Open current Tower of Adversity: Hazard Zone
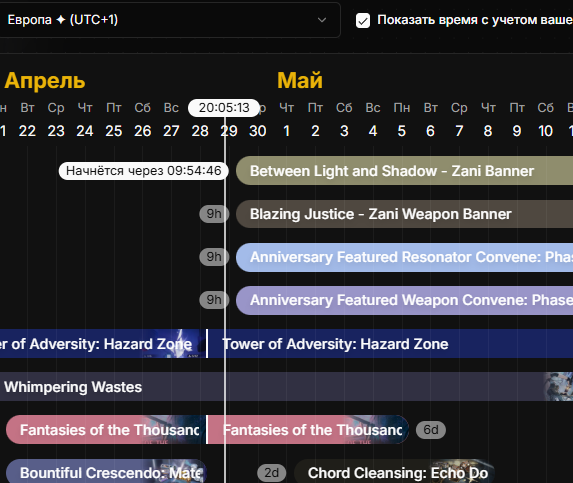This screenshot has height=483, width=573. coord(390,343)
